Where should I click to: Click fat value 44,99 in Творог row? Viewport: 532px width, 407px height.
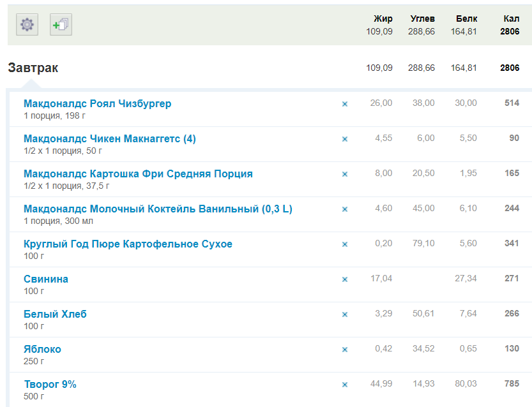tap(381, 383)
